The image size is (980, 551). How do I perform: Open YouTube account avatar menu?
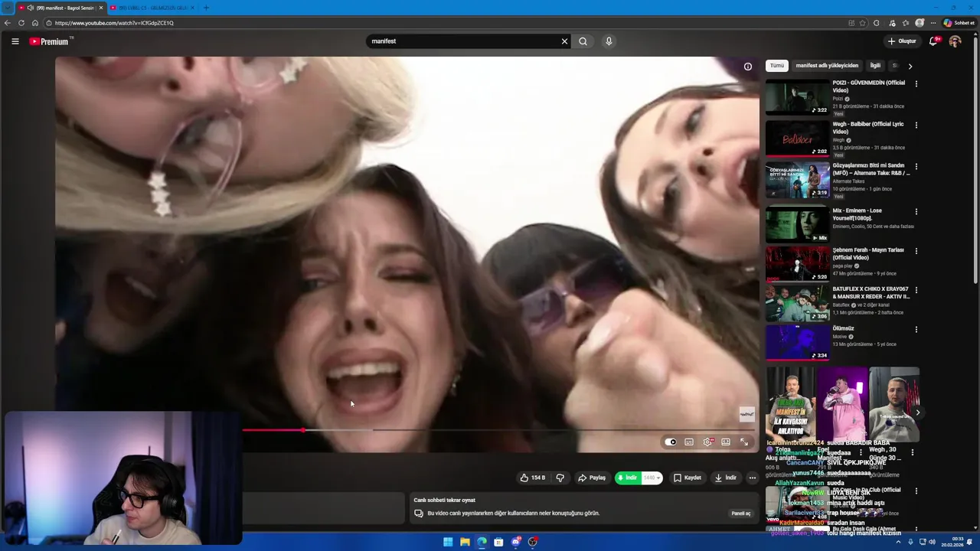click(955, 41)
